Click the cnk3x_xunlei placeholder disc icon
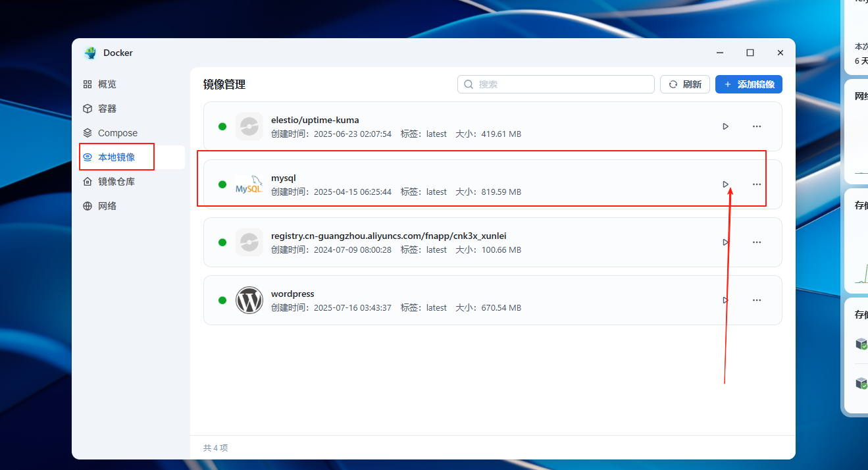Viewport: 868px width, 470px height. 249,242
